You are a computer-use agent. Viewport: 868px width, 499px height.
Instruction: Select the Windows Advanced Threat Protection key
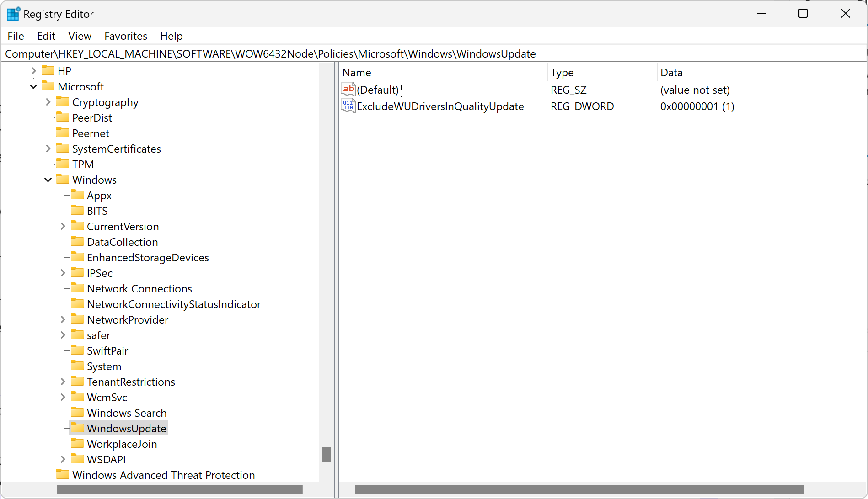tap(163, 475)
